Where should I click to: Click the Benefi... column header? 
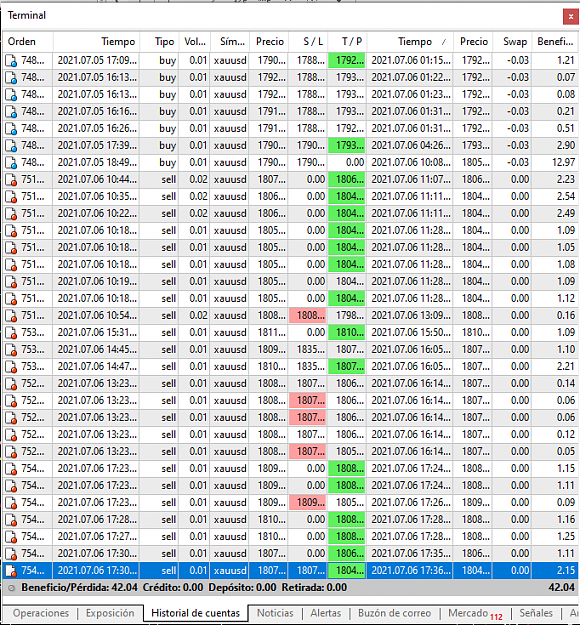point(555,42)
